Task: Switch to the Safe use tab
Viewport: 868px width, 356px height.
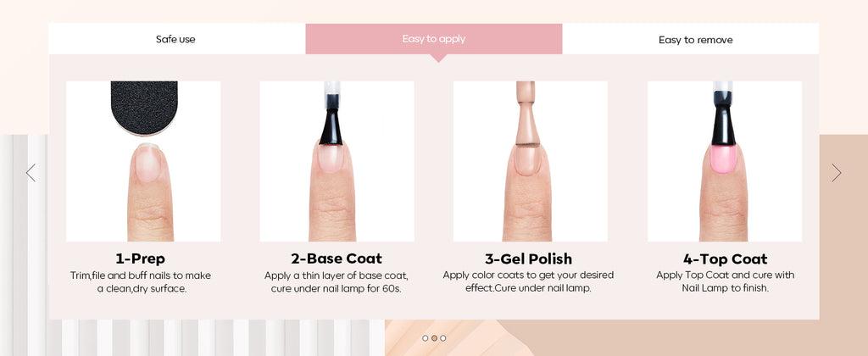Action: (x=176, y=39)
